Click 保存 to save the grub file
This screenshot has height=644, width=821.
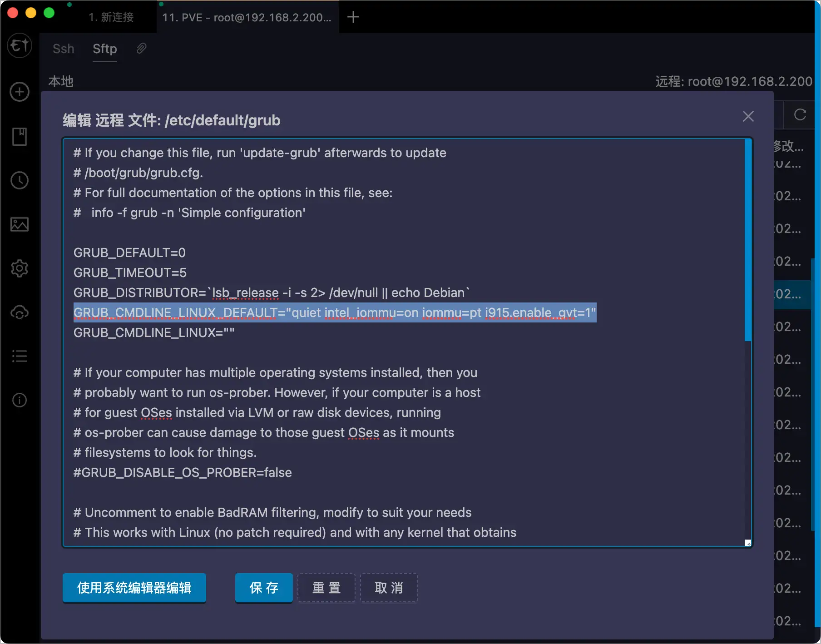pyautogui.click(x=264, y=588)
